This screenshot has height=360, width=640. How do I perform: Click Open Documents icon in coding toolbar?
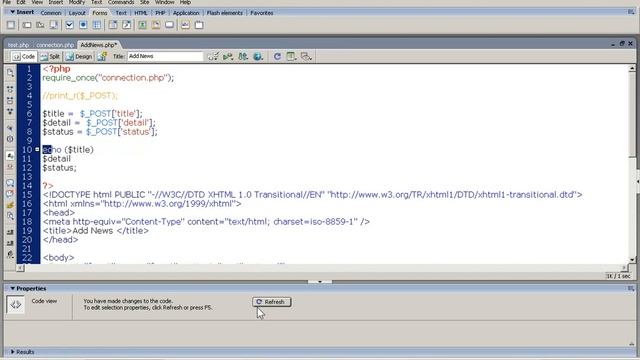tap(10, 73)
